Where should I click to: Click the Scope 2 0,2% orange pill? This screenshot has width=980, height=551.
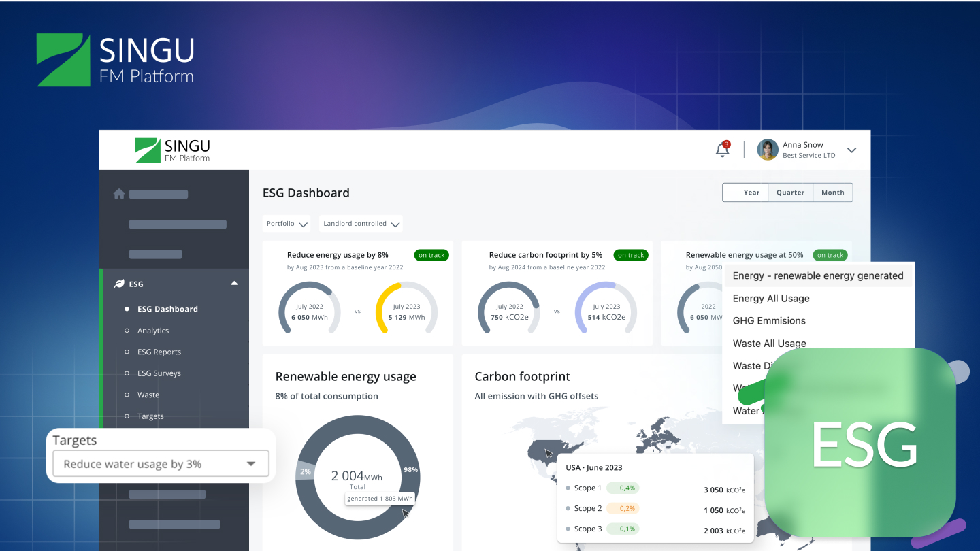click(622, 509)
